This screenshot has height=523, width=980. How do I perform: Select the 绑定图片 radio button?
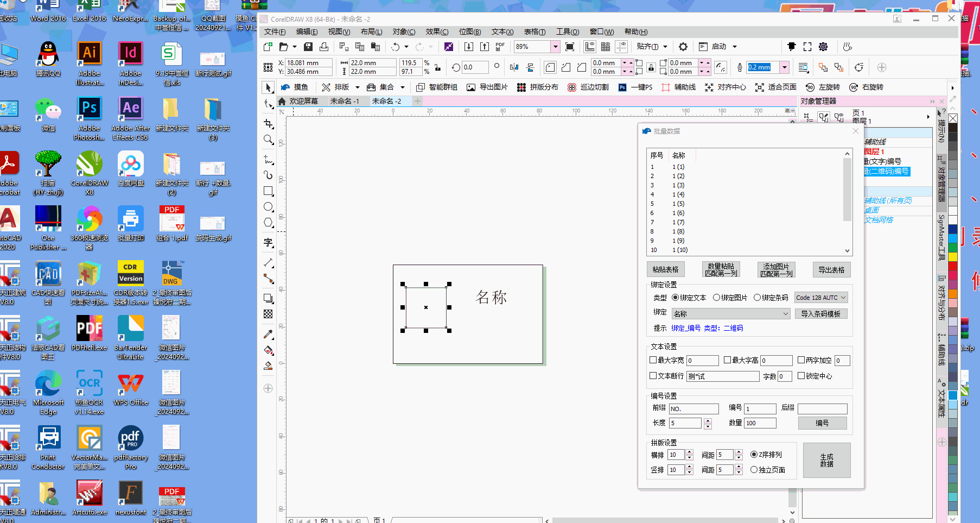click(717, 298)
